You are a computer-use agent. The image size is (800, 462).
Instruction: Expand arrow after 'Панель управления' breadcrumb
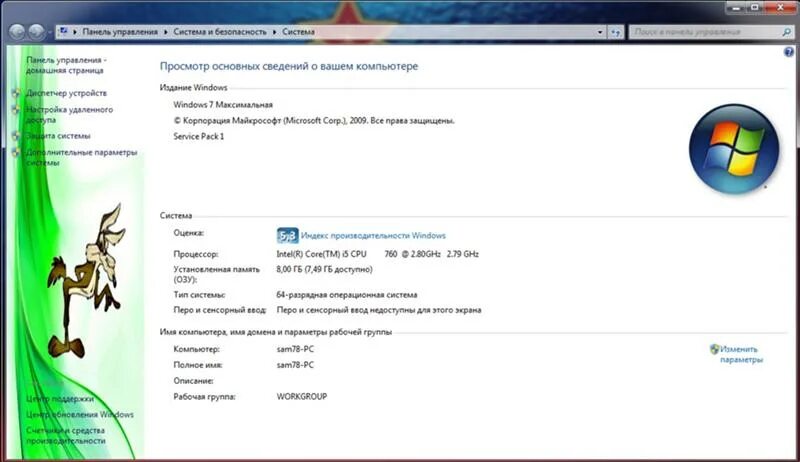tap(166, 32)
